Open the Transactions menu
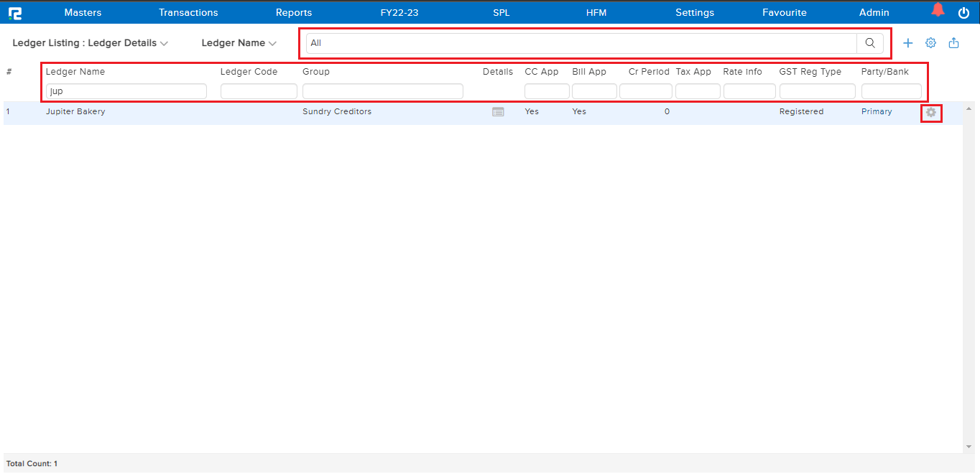This screenshot has width=980, height=474. pos(188,12)
